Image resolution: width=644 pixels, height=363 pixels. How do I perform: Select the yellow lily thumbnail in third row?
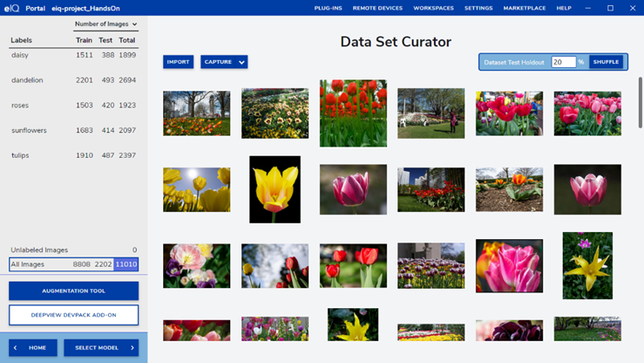click(587, 265)
